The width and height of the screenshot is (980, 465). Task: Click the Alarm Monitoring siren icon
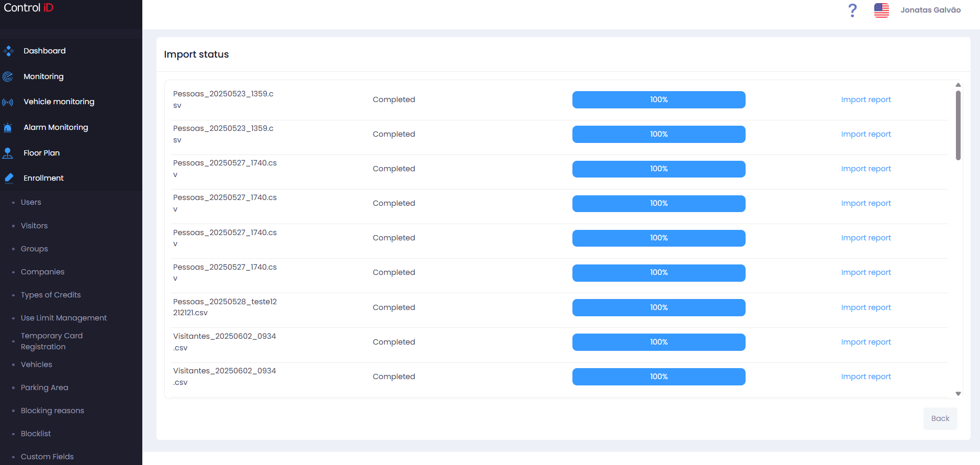coord(8,127)
